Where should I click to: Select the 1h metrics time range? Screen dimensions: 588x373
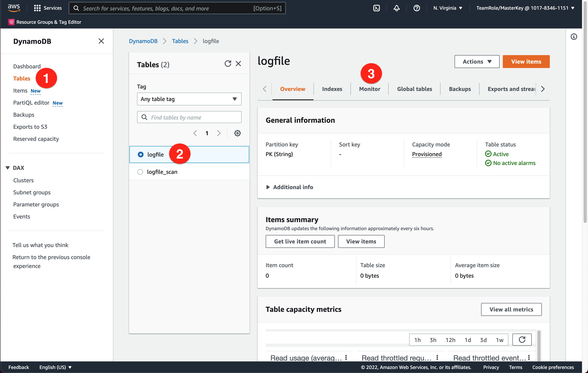coord(417,340)
